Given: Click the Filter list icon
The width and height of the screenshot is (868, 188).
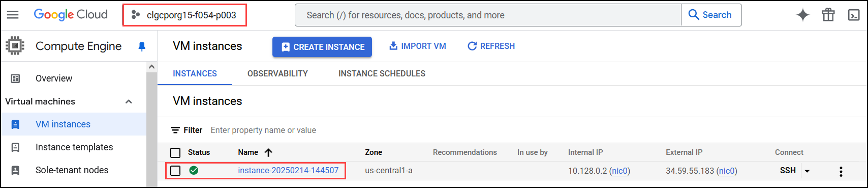Looking at the screenshot, I should (175, 130).
